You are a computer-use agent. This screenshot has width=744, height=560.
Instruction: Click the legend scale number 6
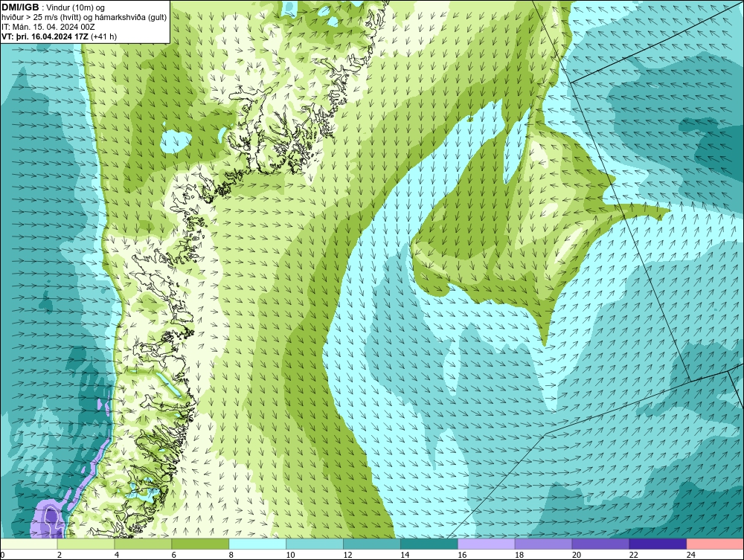(173, 555)
